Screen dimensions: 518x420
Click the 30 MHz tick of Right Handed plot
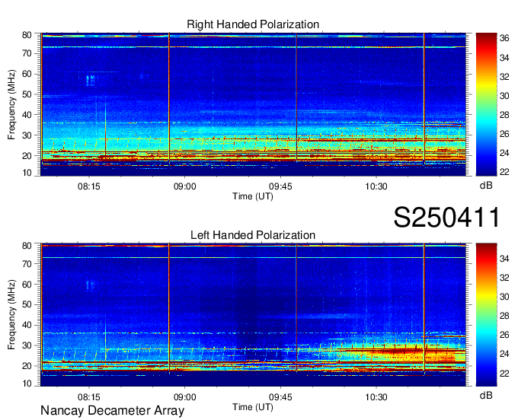27,135
